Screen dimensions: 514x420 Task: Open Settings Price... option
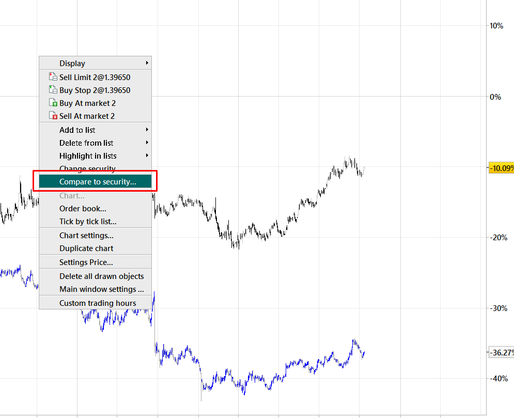tap(86, 262)
